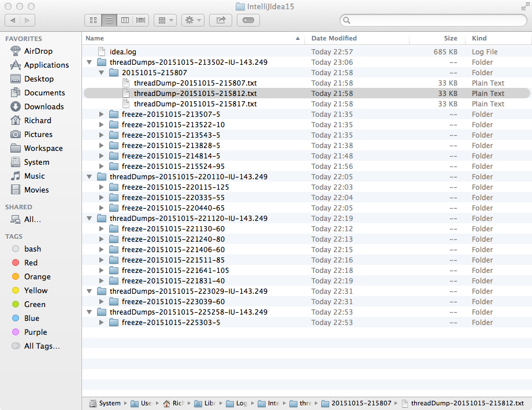Viewport: 532px width, 410px height.
Task: Expand freeze-20151015-225303-5 folder
Action: tap(102, 322)
